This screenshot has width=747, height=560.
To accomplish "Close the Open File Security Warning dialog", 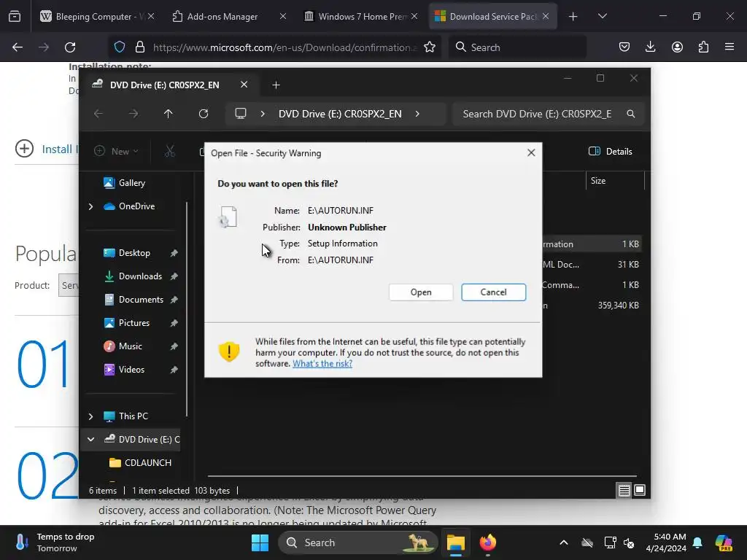I will (x=531, y=153).
